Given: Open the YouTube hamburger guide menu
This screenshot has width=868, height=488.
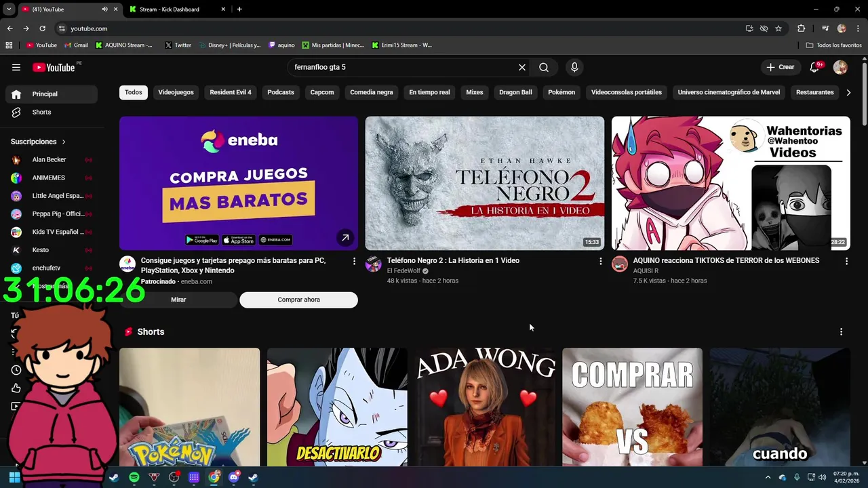Looking at the screenshot, I should pos(16,67).
